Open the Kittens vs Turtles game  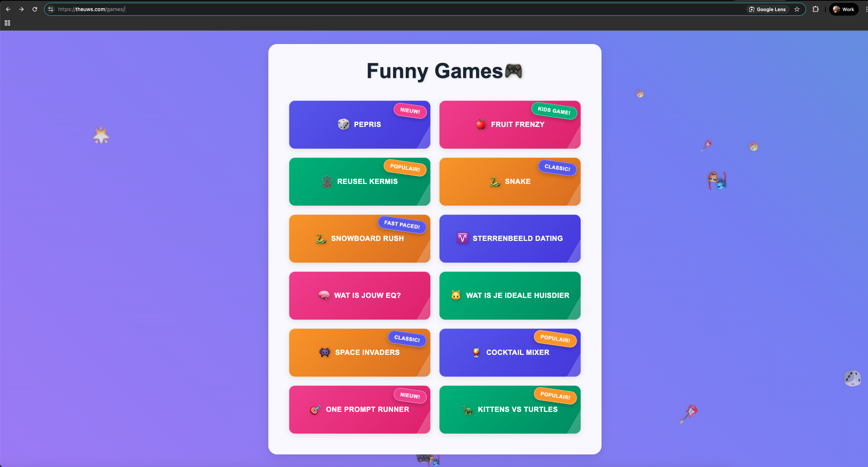(x=510, y=410)
